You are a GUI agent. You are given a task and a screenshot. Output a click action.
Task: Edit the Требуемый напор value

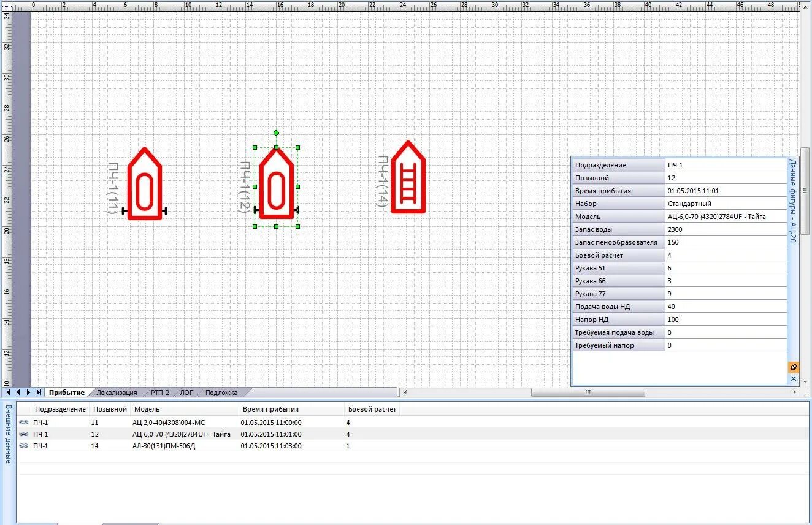pyautogui.click(x=726, y=345)
